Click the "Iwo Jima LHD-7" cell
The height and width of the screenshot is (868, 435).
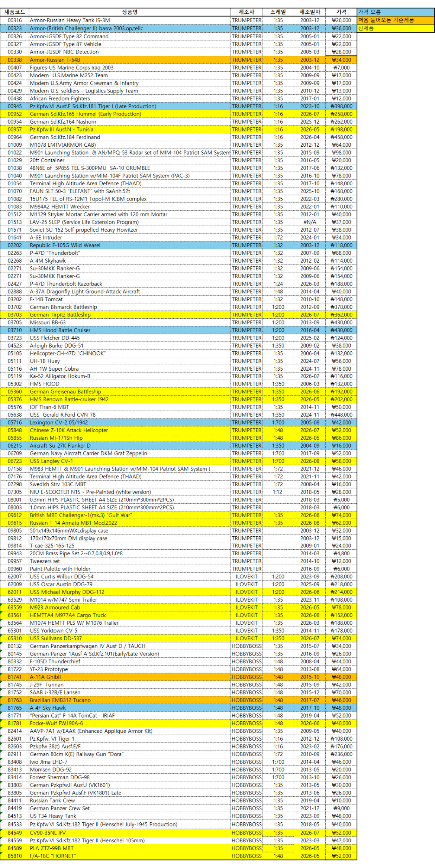click(130, 762)
